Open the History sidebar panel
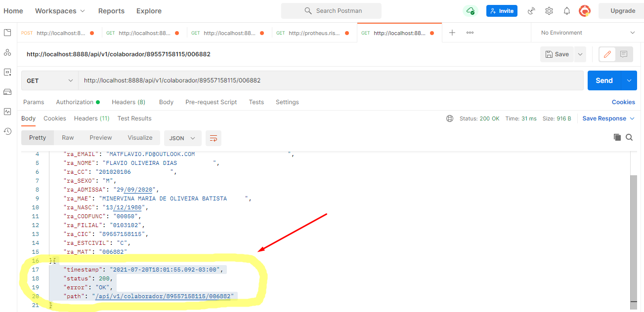This screenshot has height=312, width=644. pyautogui.click(x=7, y=130)
